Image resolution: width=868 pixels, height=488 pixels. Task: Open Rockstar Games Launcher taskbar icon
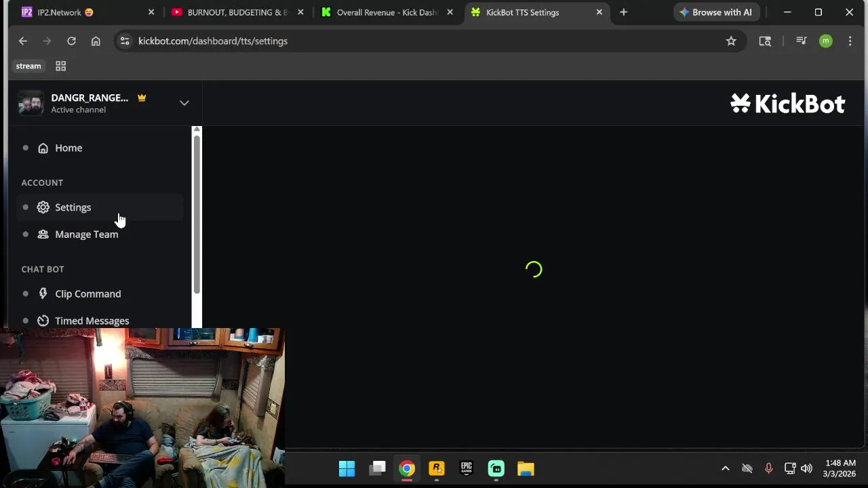[437, 468]
